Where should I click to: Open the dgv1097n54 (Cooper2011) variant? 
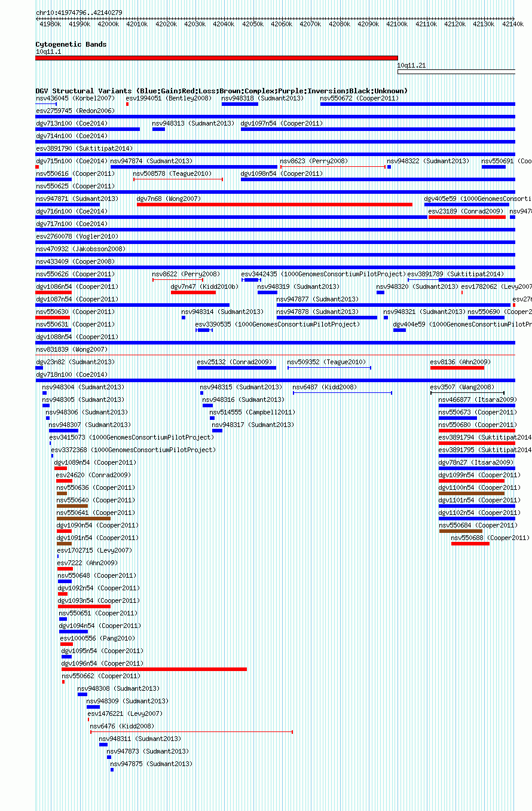click(282, 123)
